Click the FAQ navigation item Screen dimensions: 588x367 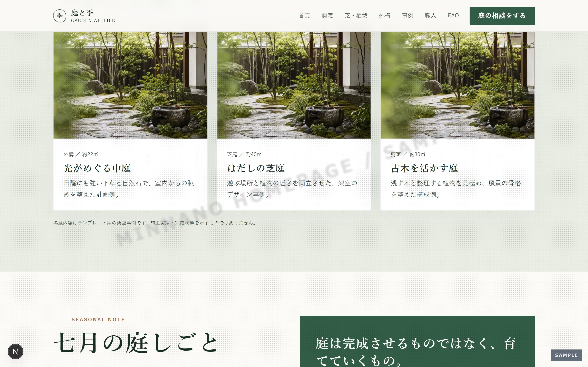coord(453,15)
